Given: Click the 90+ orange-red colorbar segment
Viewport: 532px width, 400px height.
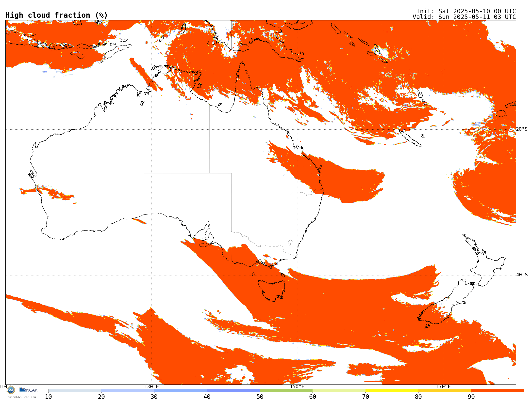Looking at the screenshot, I should tap(498, 391).
